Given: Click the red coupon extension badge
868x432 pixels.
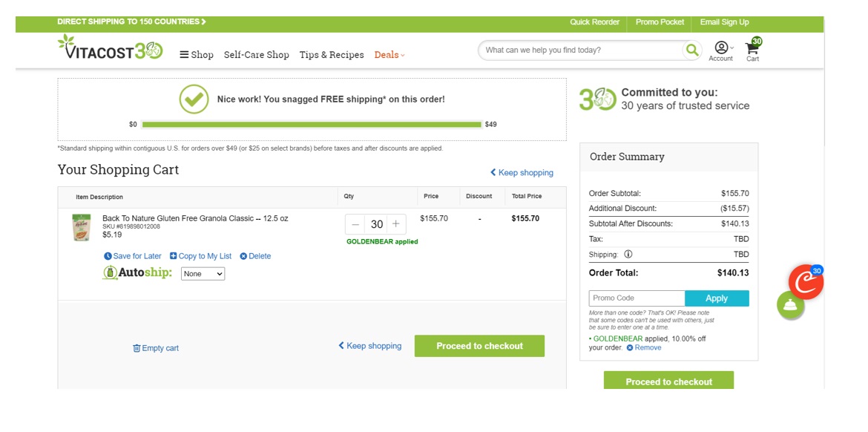Looking at the screenshot, I should pos(806,282).
